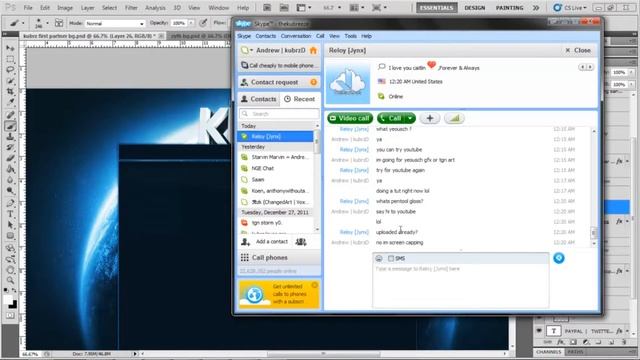Select the Eyedropper tool
Image resolution: width=640 pixels, height=360 pixels.
10,102
